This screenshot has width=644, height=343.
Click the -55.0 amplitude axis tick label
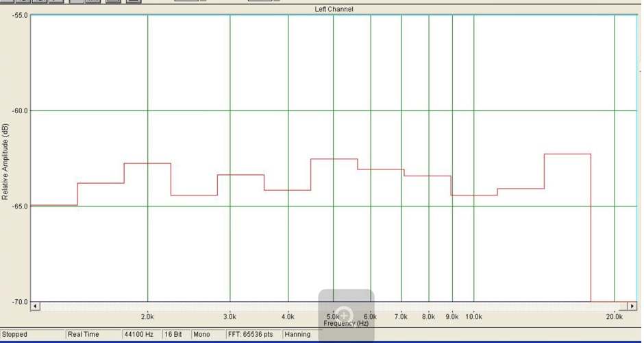20,15
